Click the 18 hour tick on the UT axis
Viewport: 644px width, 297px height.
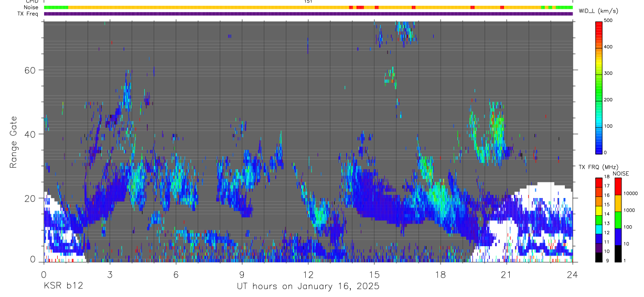pos(440,274)
